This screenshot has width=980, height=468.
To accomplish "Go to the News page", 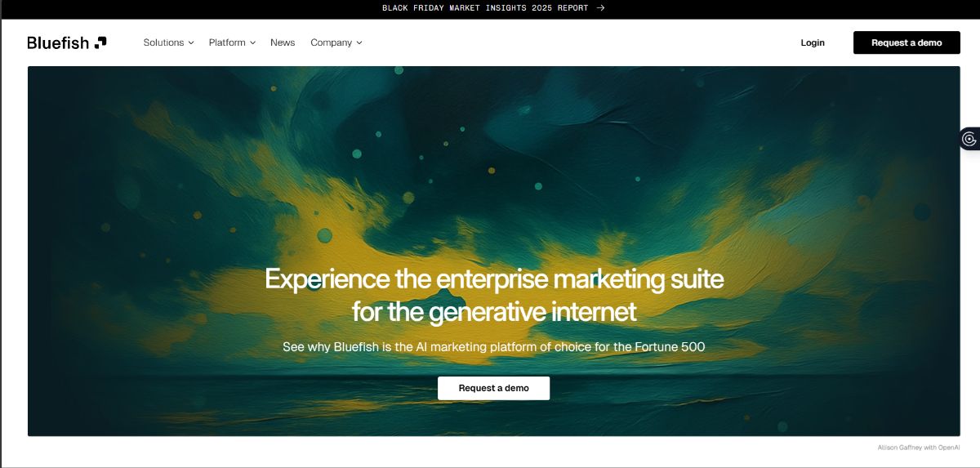I will point(283,42).
